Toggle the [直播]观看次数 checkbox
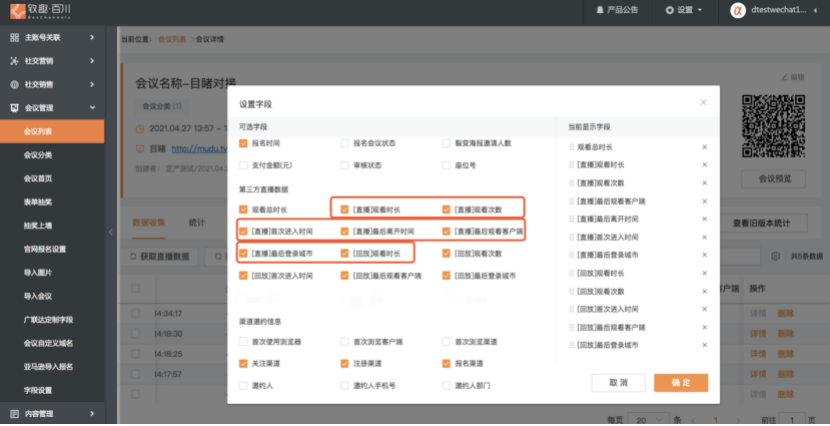This screenshot has width=830, height=426. tap(446, 210)
